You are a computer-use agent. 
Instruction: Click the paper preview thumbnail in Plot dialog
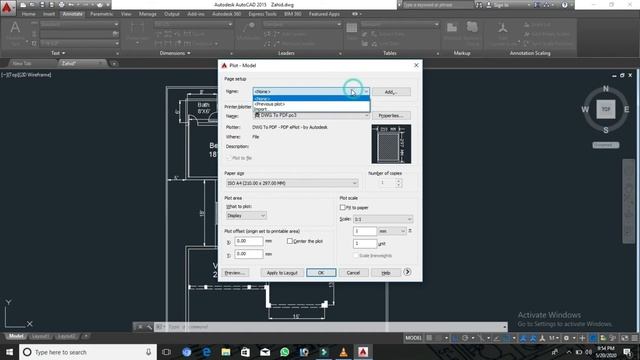tap(391, 144)
